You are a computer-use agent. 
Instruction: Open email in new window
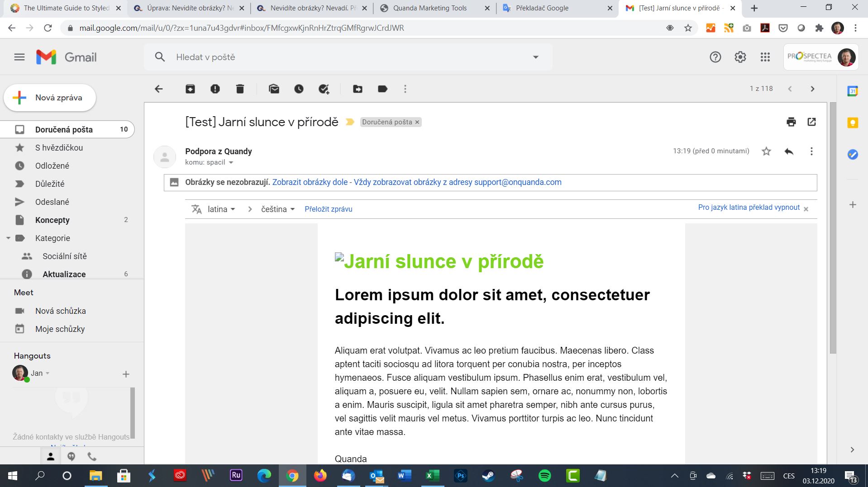pyautogui.click(x=811, y=122)
